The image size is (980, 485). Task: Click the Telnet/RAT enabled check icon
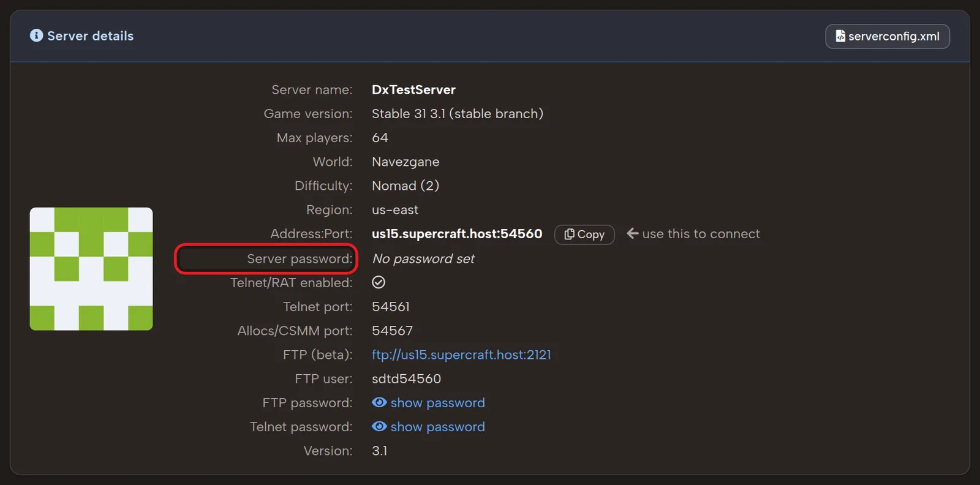click(x=379, y=282)
